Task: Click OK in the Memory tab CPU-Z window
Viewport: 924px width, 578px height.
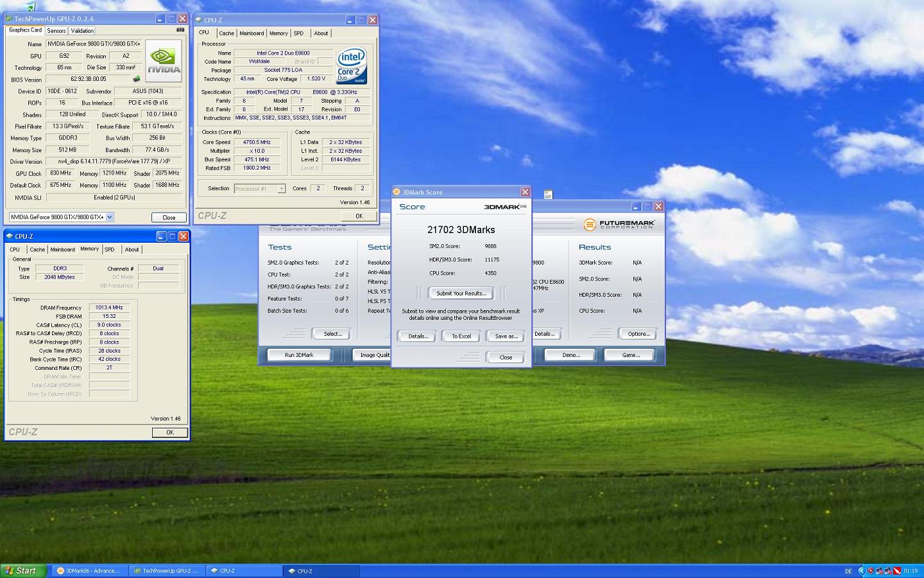Action: [x=169, y=432]
